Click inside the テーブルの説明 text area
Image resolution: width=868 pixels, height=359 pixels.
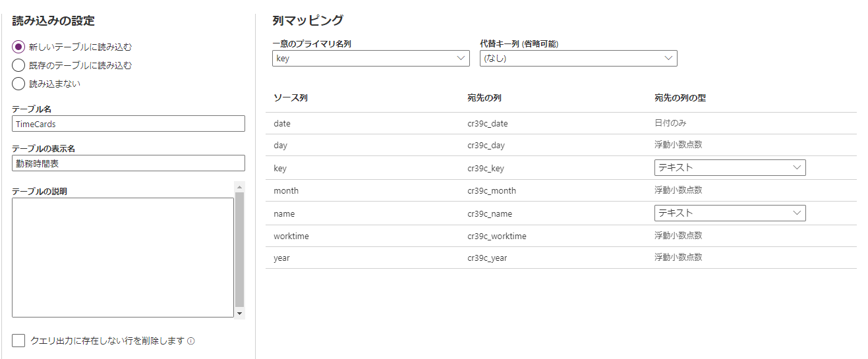123,257
